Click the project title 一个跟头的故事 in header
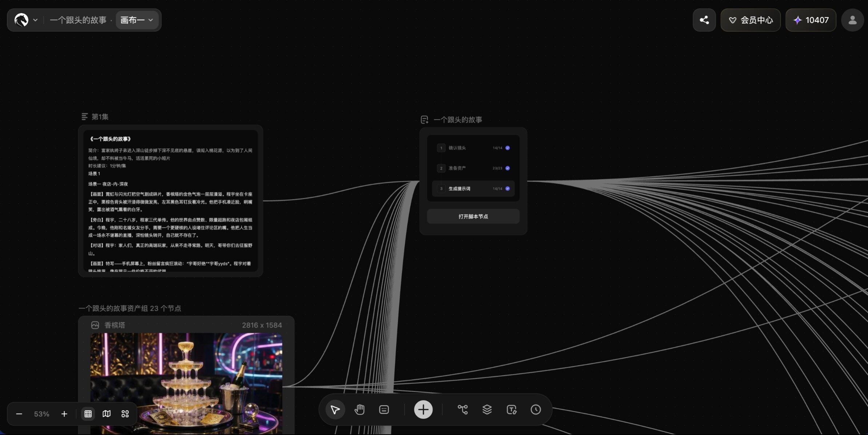 click(78, 20)
